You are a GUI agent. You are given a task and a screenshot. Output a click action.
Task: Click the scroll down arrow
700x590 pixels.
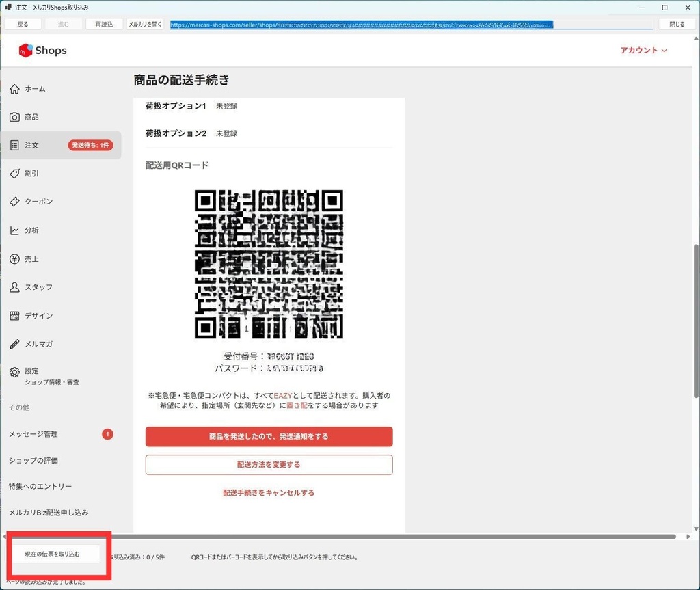click(x=696, y=528)
